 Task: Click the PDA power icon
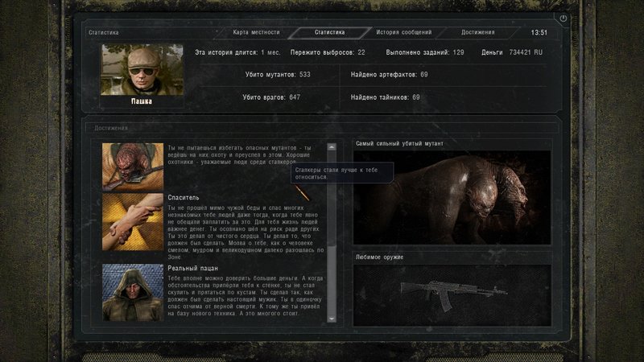[x=563, y=18]
